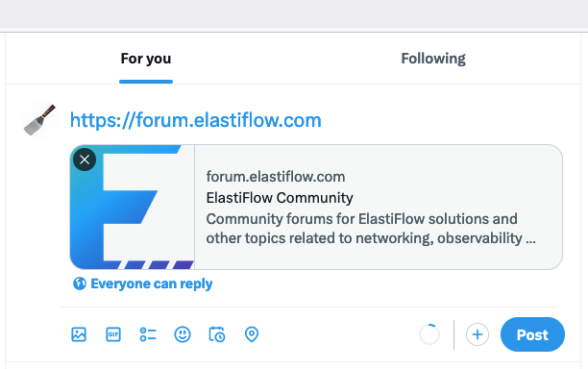Add another post with the plus icon
The width and height of the screenshot is (588, 369).
tap(477, 334)
